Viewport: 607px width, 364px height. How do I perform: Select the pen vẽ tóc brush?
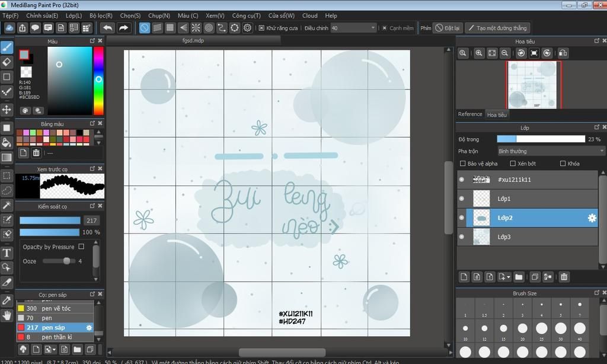pyautogui.click(x=55, y=309)
